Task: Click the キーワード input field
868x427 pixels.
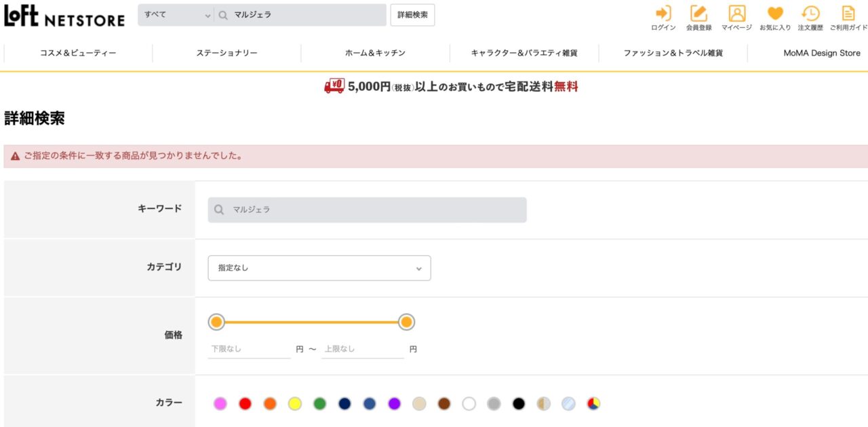Action: point(367,210)
